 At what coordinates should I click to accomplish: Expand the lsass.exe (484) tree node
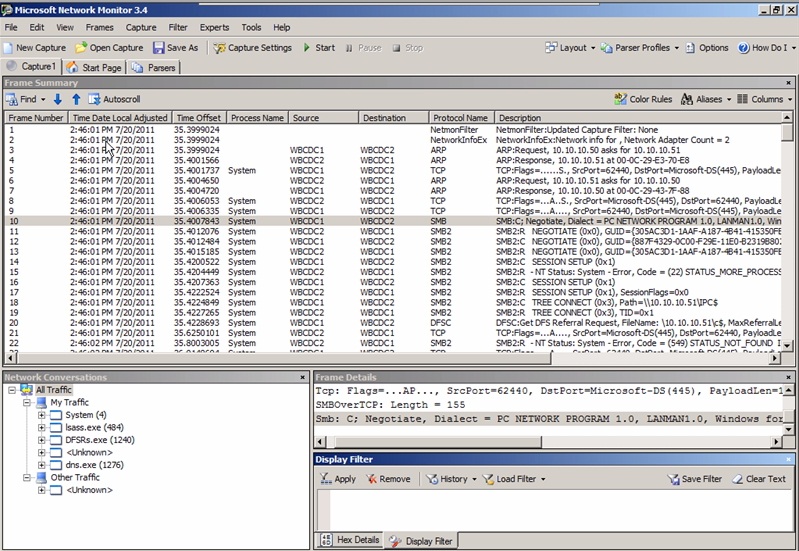pyautogui.click(x=42, y=428)
